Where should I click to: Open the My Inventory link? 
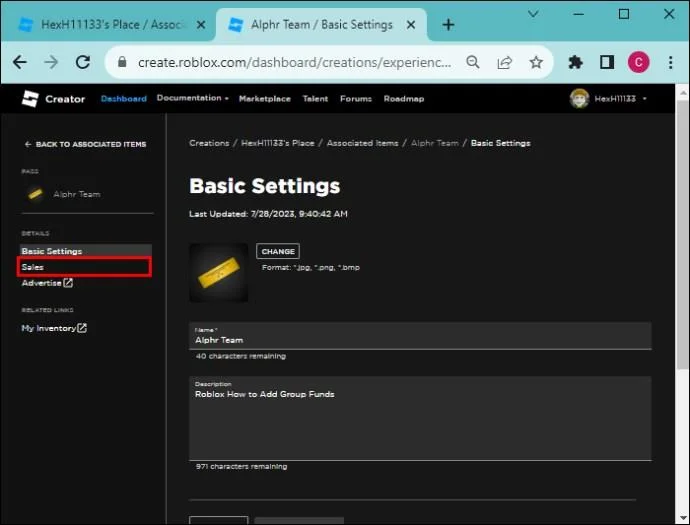48,328
